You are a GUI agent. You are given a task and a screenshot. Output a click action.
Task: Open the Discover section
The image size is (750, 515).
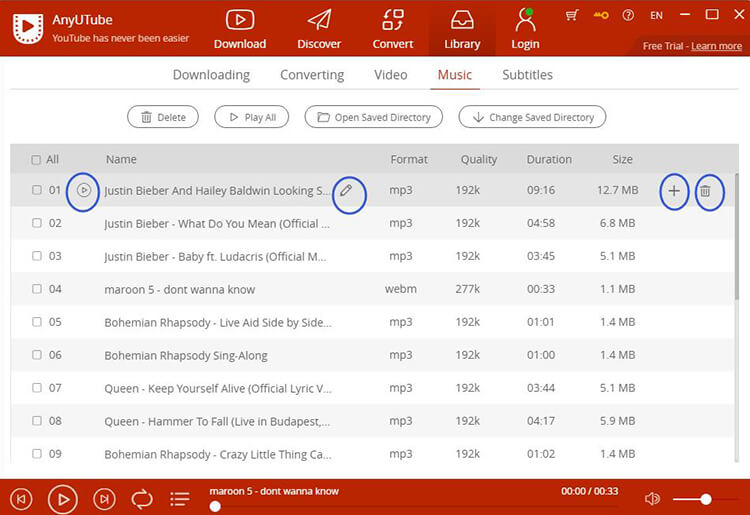click(319, 30)
